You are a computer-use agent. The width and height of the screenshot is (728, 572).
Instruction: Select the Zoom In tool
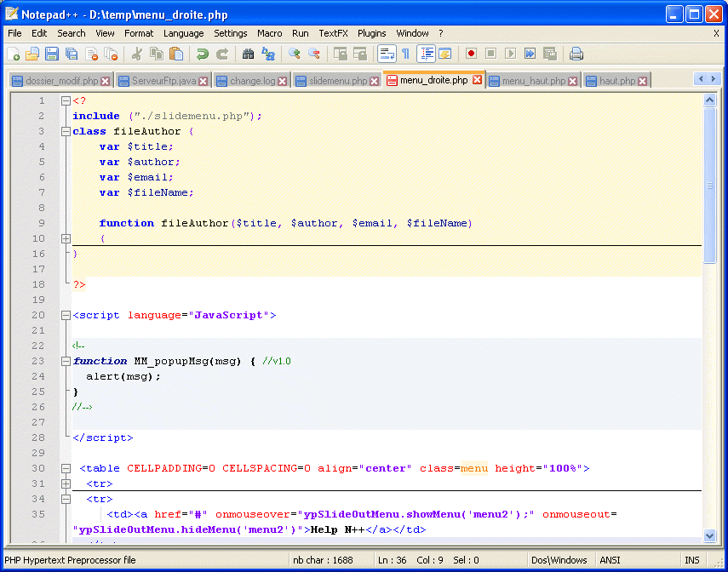[x=293, y=53]
